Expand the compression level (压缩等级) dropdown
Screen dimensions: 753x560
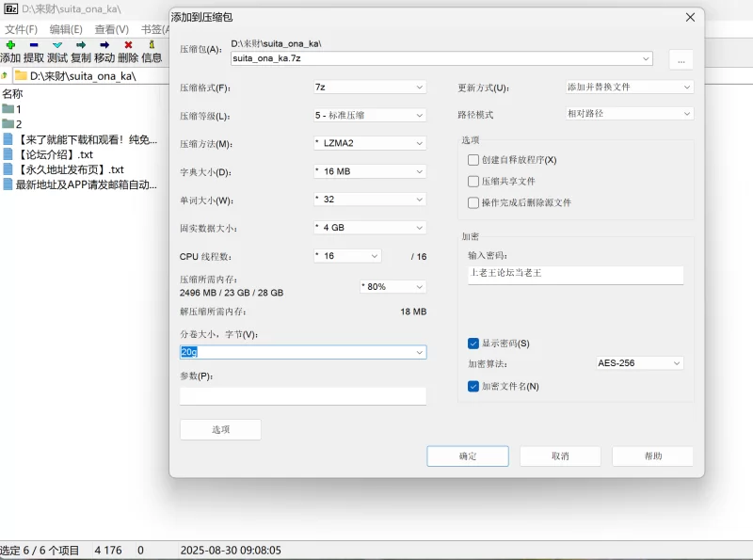[369, 116]
